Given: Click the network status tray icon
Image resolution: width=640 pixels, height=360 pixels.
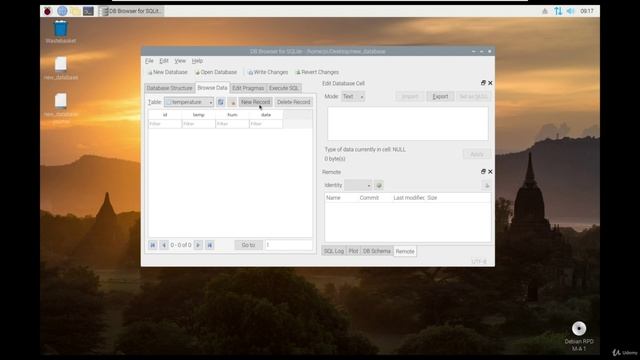Looking at the screenshot, I should pos(558,11).
